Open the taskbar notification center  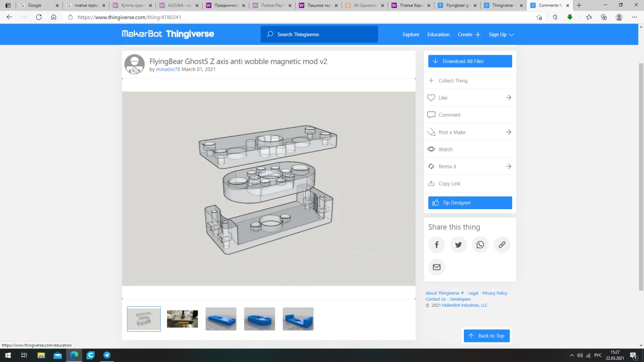coord(633,355)
